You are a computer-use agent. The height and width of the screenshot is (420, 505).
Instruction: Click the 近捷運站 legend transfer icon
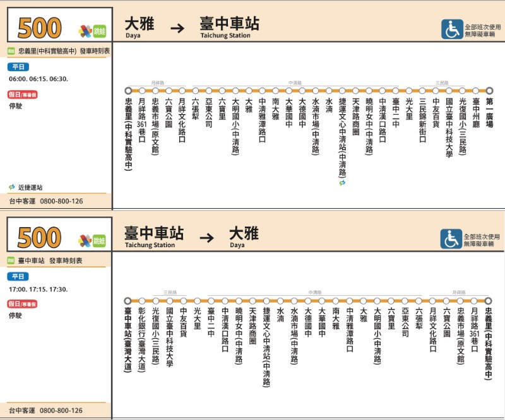(12, 187)
